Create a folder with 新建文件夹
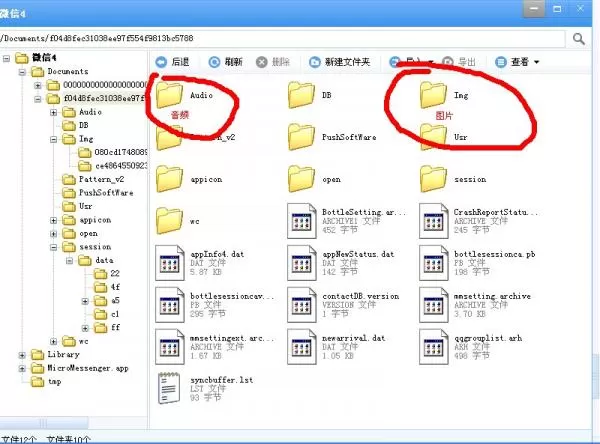Screen dimensions: 600x444 click(x=340, y=62)
